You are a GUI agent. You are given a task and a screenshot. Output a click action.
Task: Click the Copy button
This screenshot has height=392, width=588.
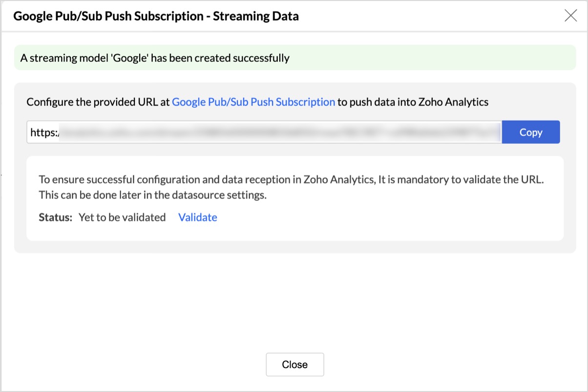(530, 132)
